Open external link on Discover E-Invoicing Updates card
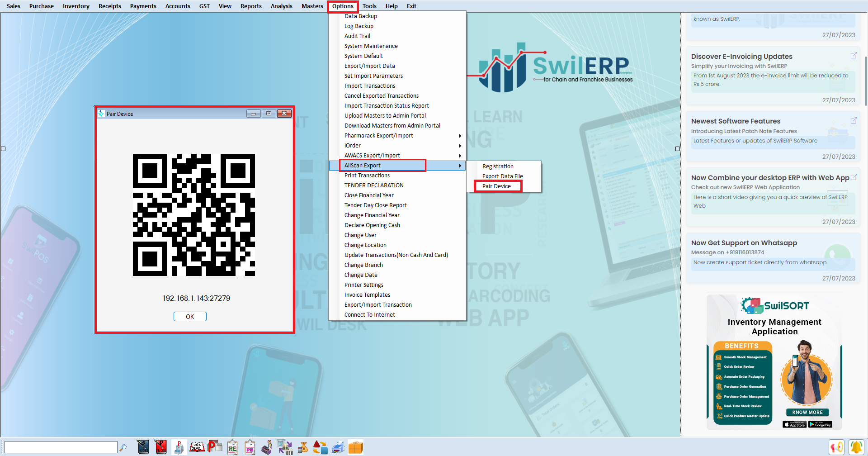The width and height of the screenshot is (868, 456). 854,55
